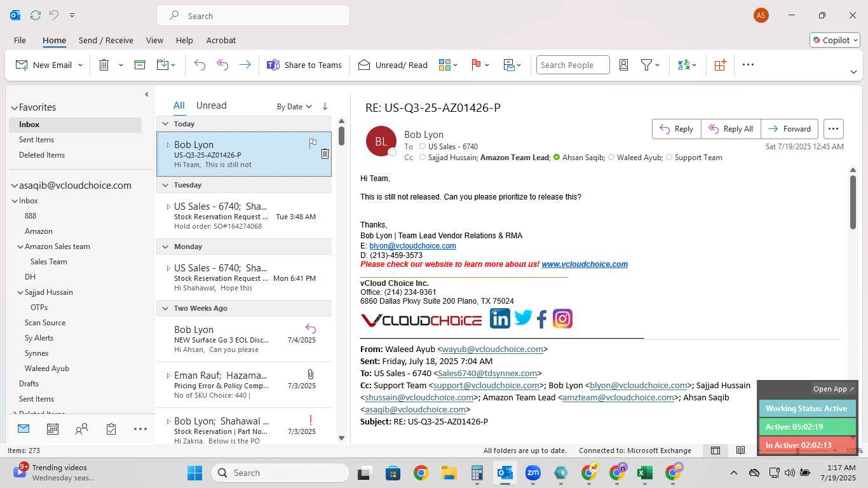
Task: Open the LinkedIn icon in the email signature
Action: (x=500, y=318)
